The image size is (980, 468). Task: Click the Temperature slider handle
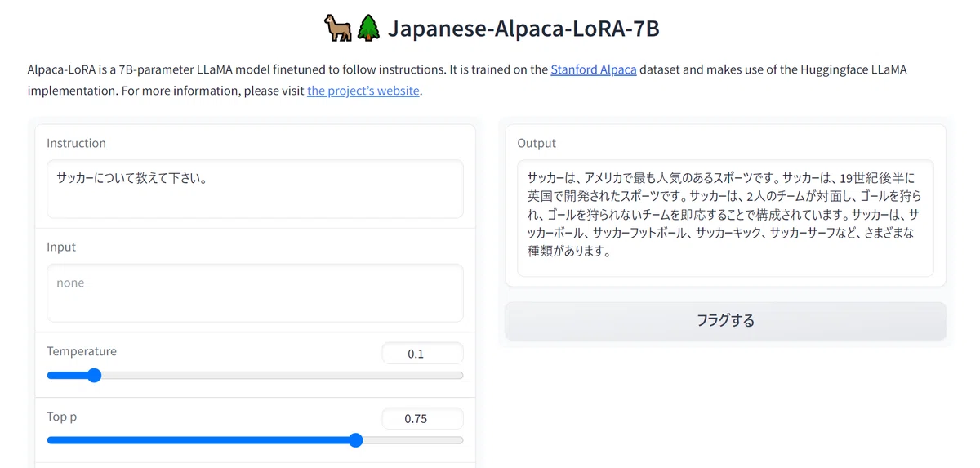(94, 376)
